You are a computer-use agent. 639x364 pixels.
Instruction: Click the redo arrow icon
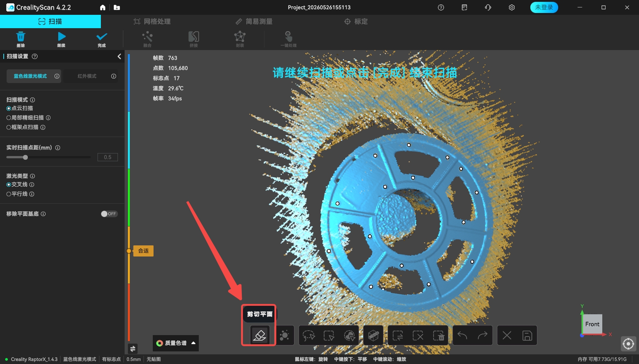coord(482,335)
